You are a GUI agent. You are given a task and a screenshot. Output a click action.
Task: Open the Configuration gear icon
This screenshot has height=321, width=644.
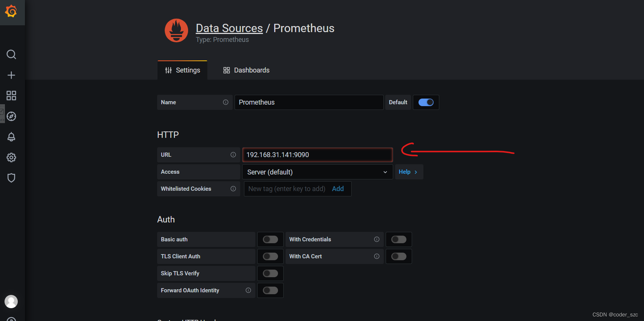click(11, 157)
